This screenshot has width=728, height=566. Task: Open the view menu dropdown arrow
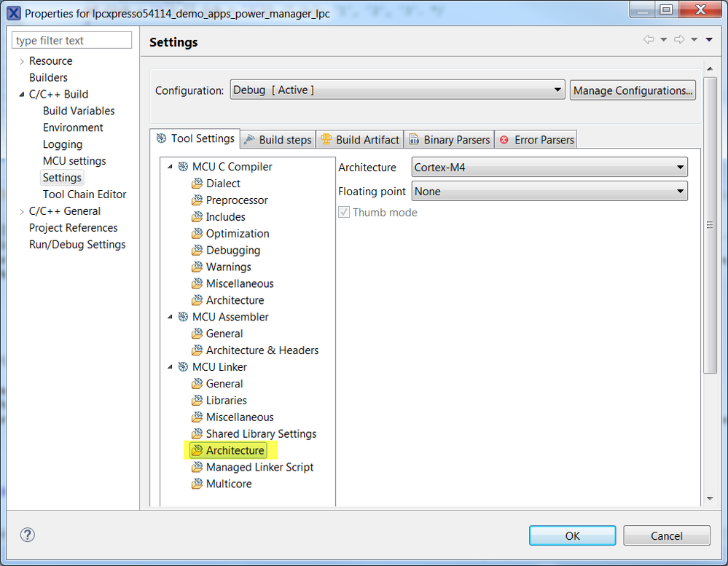point(709,39)
